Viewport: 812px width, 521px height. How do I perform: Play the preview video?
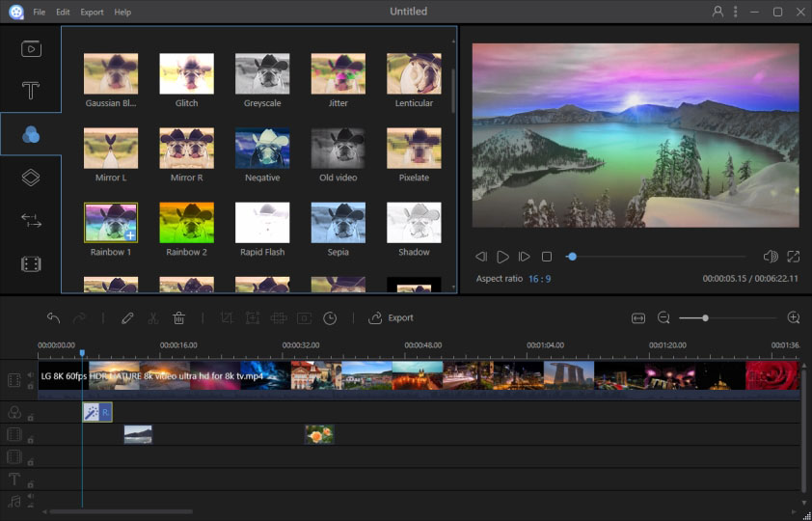[502, 257]
